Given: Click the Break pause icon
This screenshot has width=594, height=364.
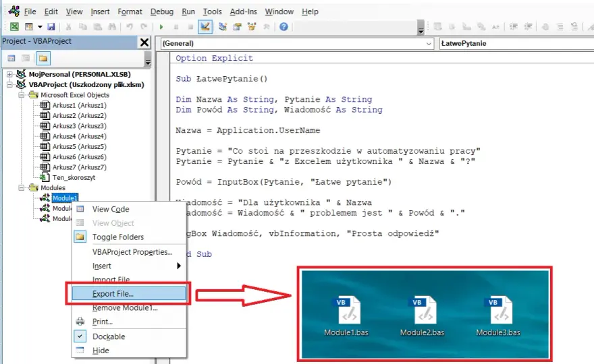Looking at the screenshot, I should click(x=175, y=26).
